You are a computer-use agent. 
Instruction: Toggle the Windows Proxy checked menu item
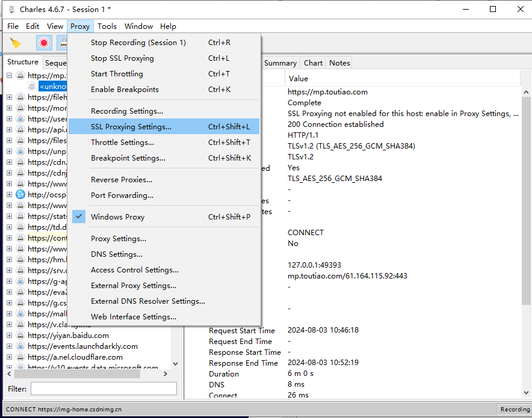[x=117, y=217]
